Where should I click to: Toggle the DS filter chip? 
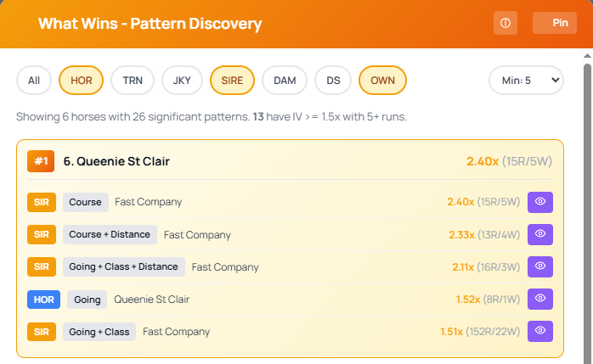click(x=333, y=81)
